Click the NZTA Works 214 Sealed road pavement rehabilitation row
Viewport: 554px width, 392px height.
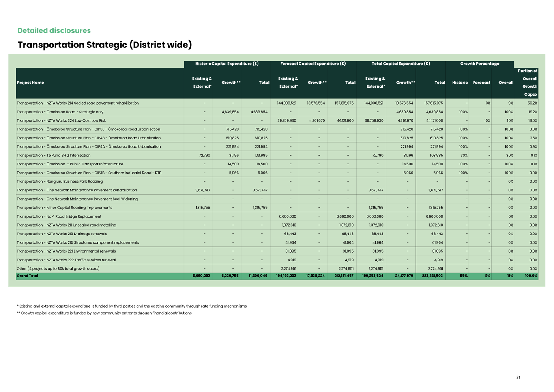point(77,103)
